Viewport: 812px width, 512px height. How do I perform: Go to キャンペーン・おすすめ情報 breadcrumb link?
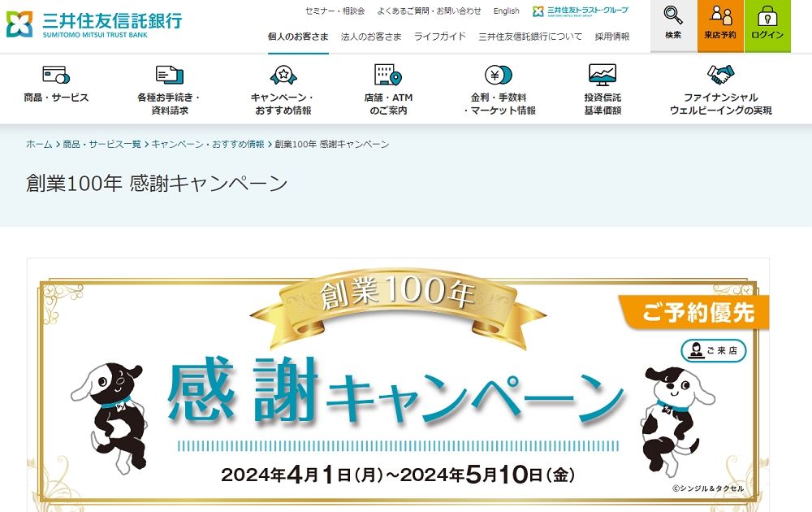pyautogui.click(x=208, y=144)
